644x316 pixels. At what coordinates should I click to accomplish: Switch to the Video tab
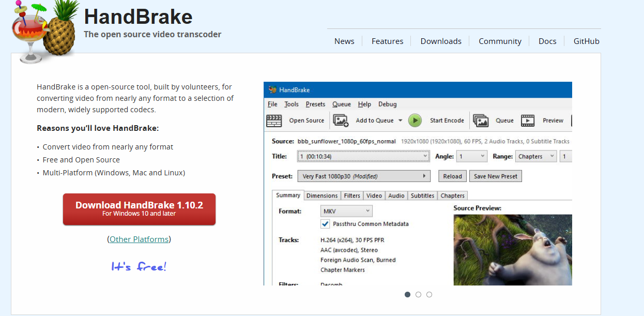click(374, 195)
